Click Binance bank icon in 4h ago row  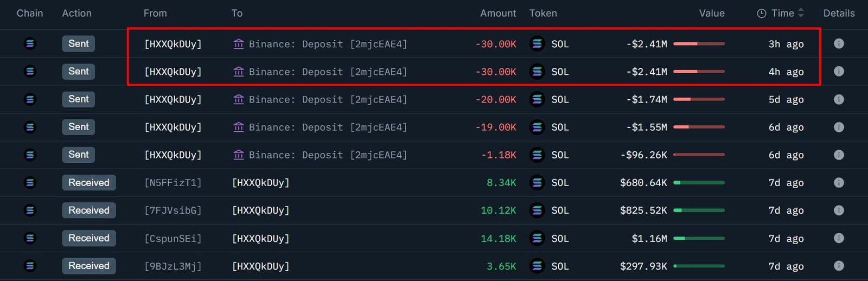point(239,72)
